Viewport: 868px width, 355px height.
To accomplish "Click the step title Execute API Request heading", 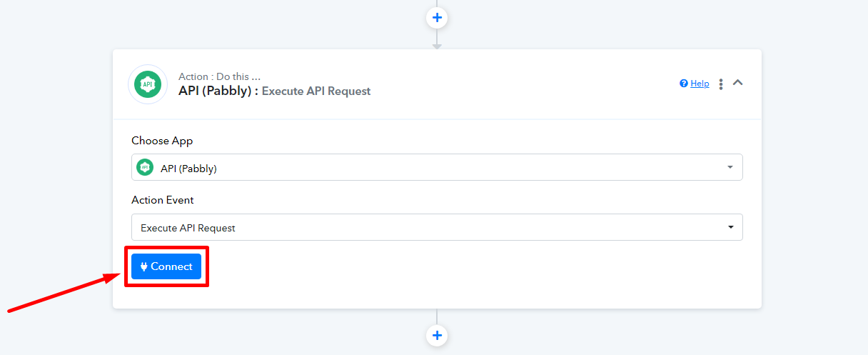I will [x=316, y=91].
